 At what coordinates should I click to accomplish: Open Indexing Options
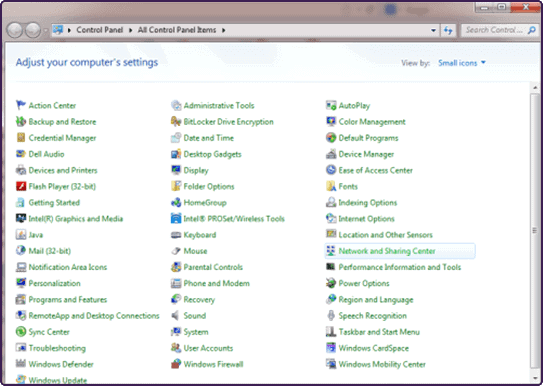(x=367, y=203)
